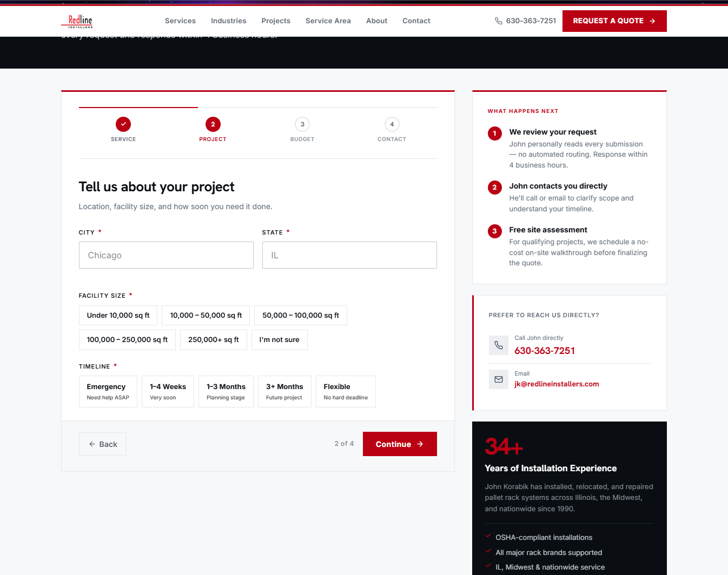Choose 10,000 – 50,000 sq ft facility size
Viewport: 728px width, 575px height.
tap(206, 316)
